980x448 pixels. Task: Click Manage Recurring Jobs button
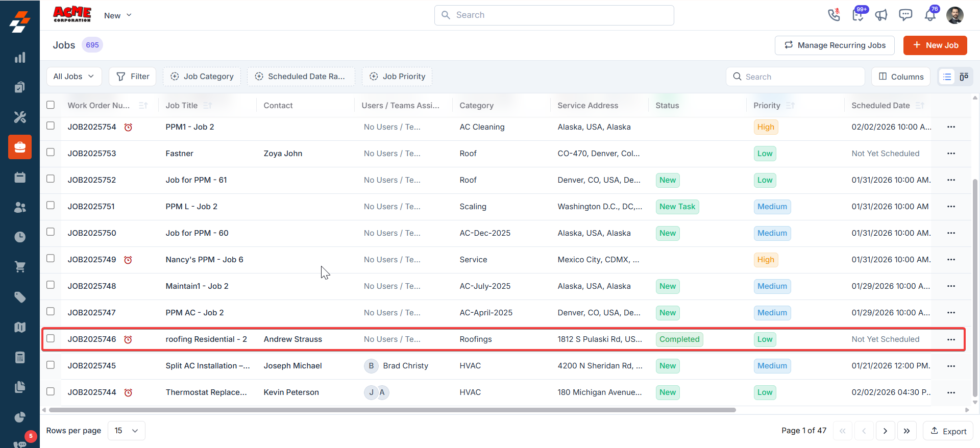835,45
